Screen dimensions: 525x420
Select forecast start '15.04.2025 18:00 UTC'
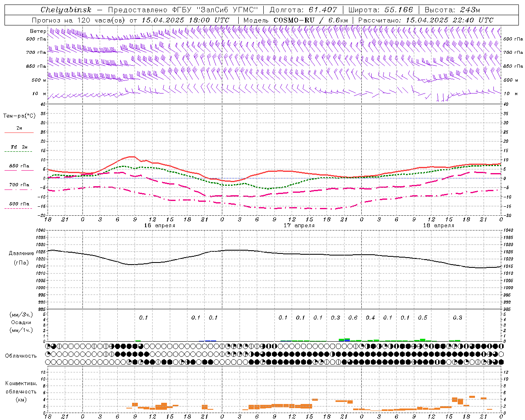tap(185, 20)
